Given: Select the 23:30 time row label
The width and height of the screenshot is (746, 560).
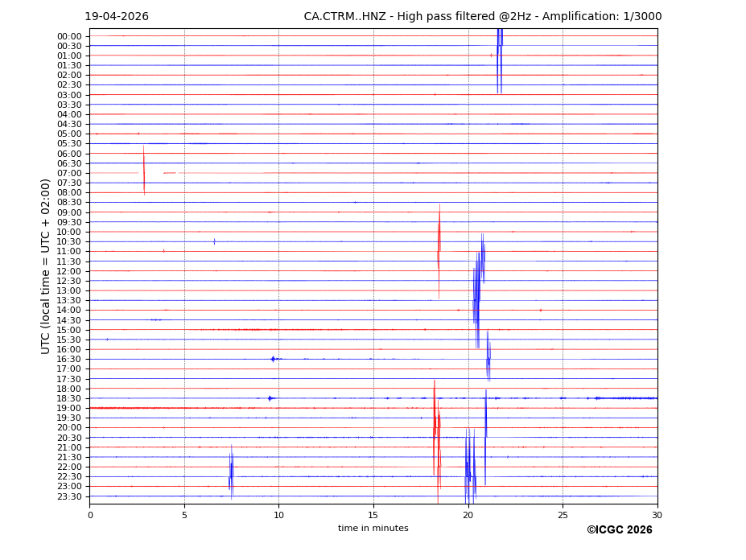Looking at the screenshot, I should [69, 496].
